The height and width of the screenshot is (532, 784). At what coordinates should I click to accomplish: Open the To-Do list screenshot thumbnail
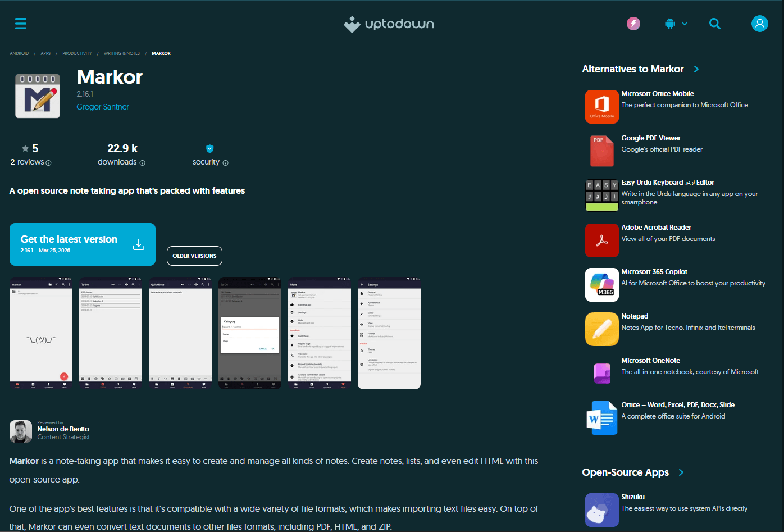(111, 333)
